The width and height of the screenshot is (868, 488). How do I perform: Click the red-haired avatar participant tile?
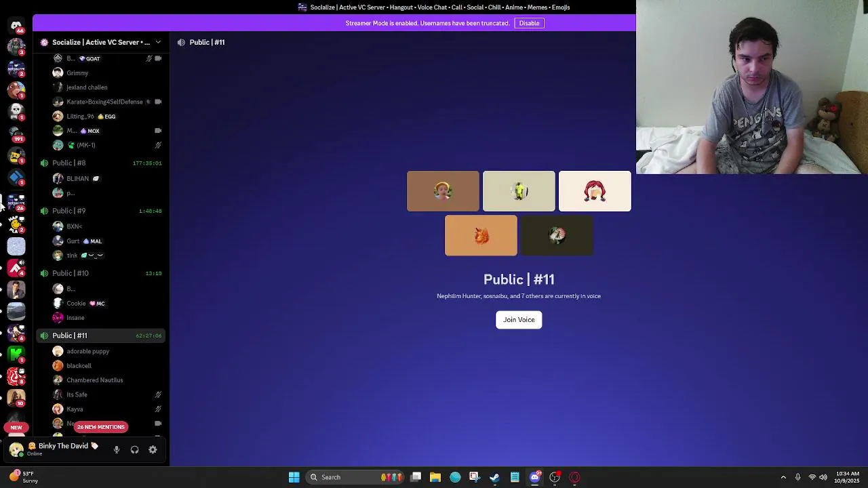click(595, 191)
